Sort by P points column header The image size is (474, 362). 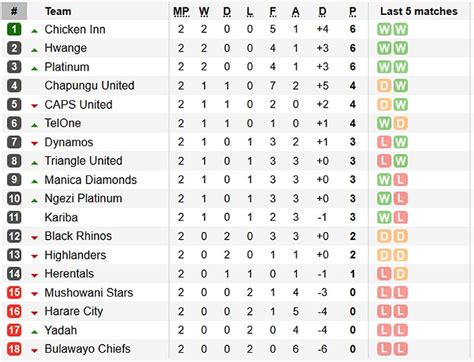tap(353, 12)
